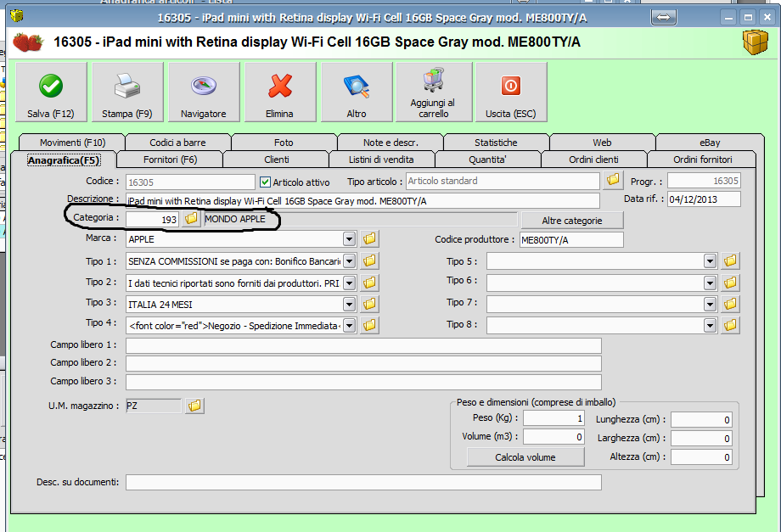Click the Desc. su documenti field
Viewport: 781px width, 532px height.
363,482
